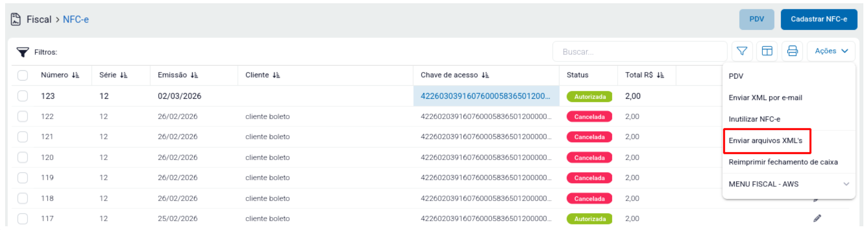Sort by Cliente column sort icon
Image resolution: width=868 pixels, height=230 pixels.
coord(276,75)
